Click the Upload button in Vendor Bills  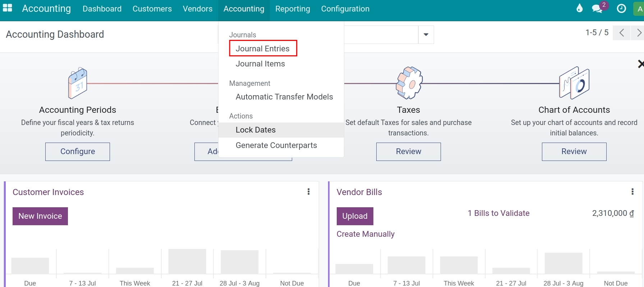click(x=355, y=216)
